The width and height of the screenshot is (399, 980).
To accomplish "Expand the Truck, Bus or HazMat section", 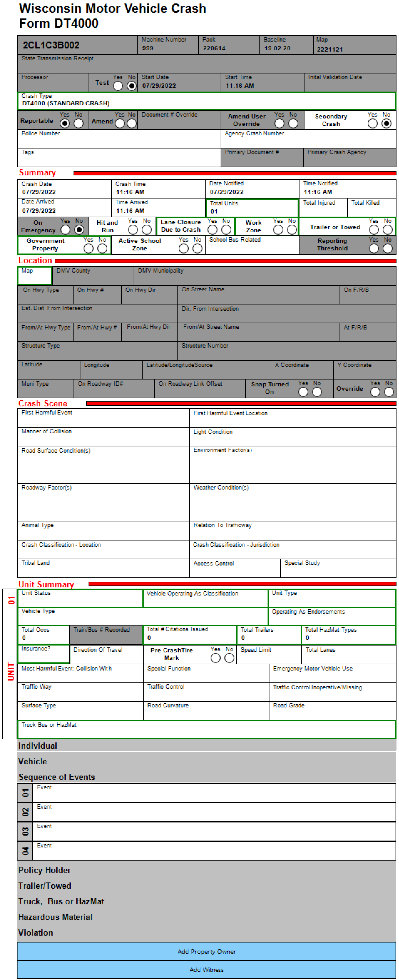I will [206, 901].
